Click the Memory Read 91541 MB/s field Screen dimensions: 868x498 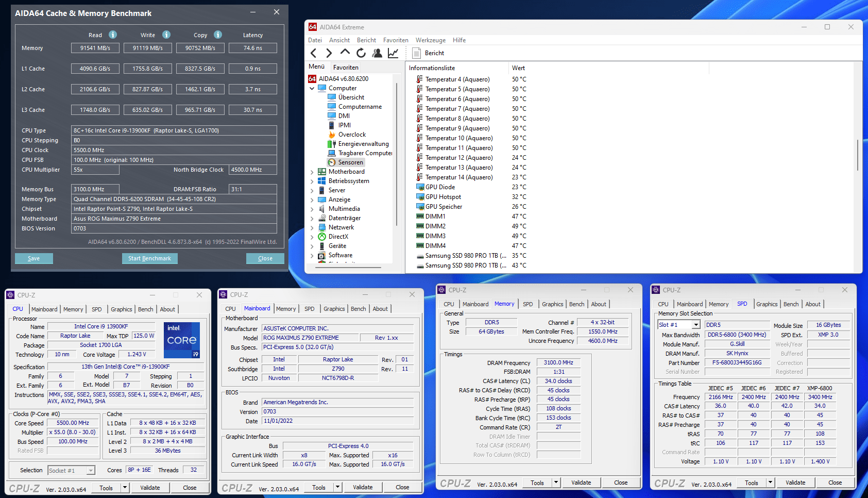95,48
